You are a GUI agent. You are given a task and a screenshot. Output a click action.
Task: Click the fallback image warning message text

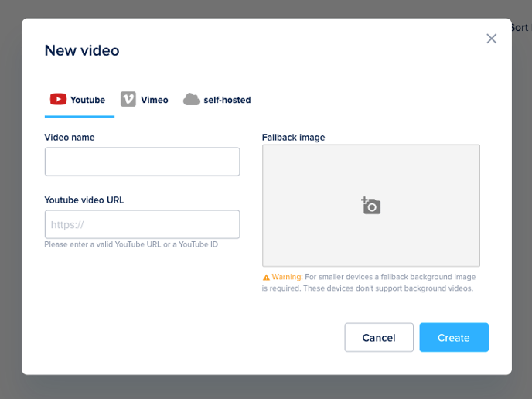(371, 283)
